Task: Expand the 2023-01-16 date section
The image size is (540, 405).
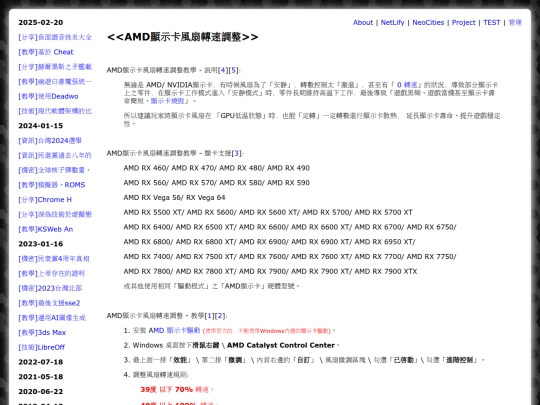Action: click(x=41, y=244)
